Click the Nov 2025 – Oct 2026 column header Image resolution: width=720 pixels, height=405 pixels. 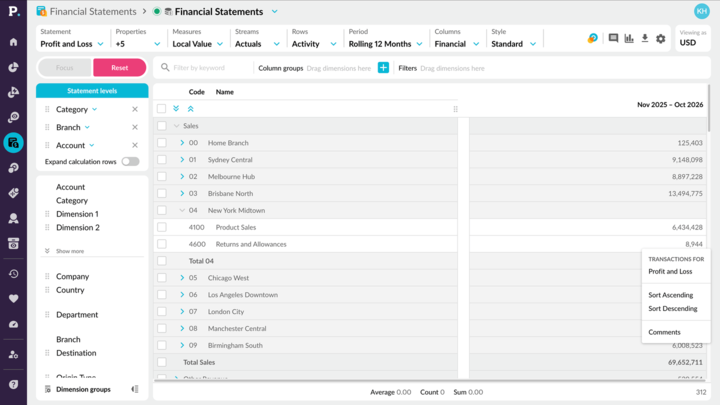click(x=670, y=105)
